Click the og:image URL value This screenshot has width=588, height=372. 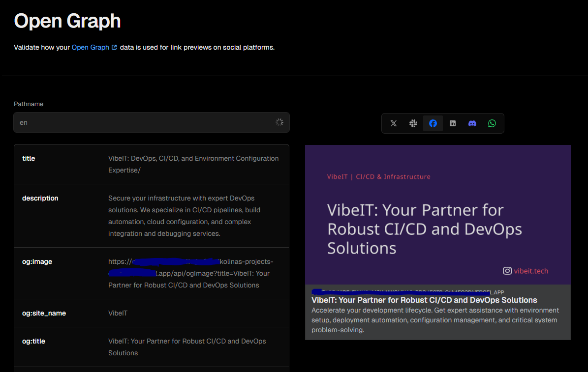(190, 273)
